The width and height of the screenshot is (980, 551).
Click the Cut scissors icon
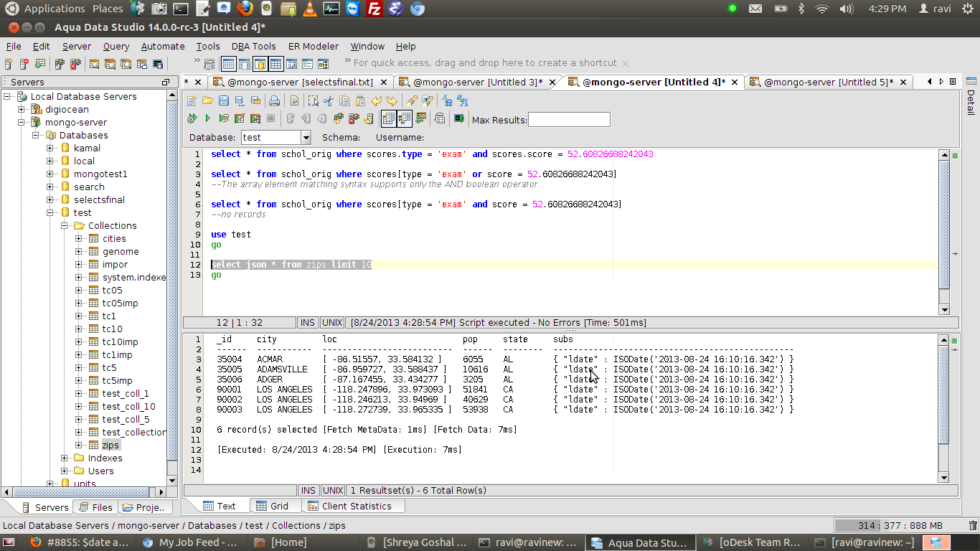click(x=329, y=101)
